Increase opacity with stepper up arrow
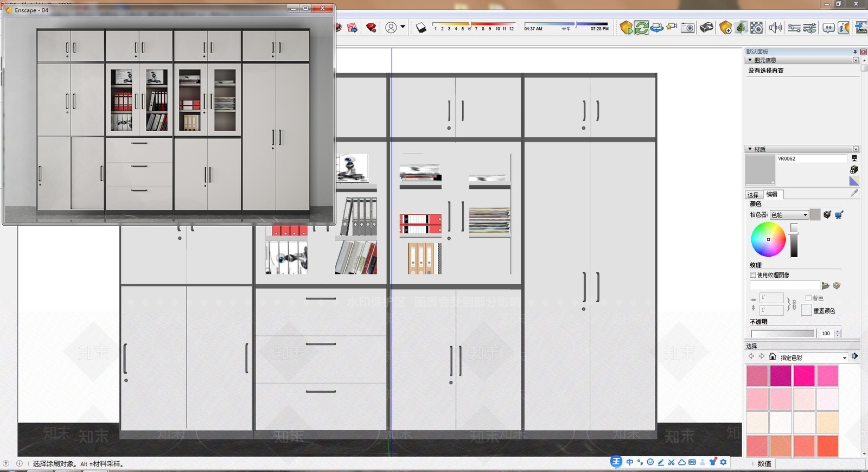The image size is (868, 472). point(838,331)
